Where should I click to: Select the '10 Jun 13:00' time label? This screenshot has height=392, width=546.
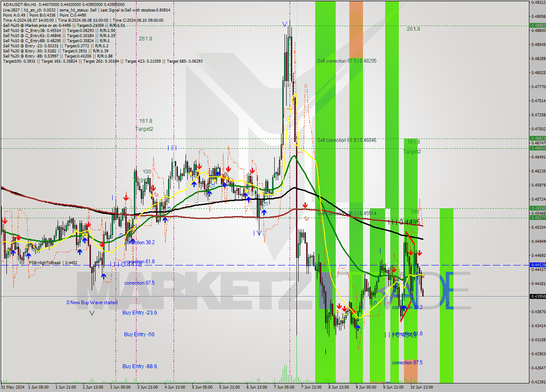pyautogui.click(x=421, y=387)
